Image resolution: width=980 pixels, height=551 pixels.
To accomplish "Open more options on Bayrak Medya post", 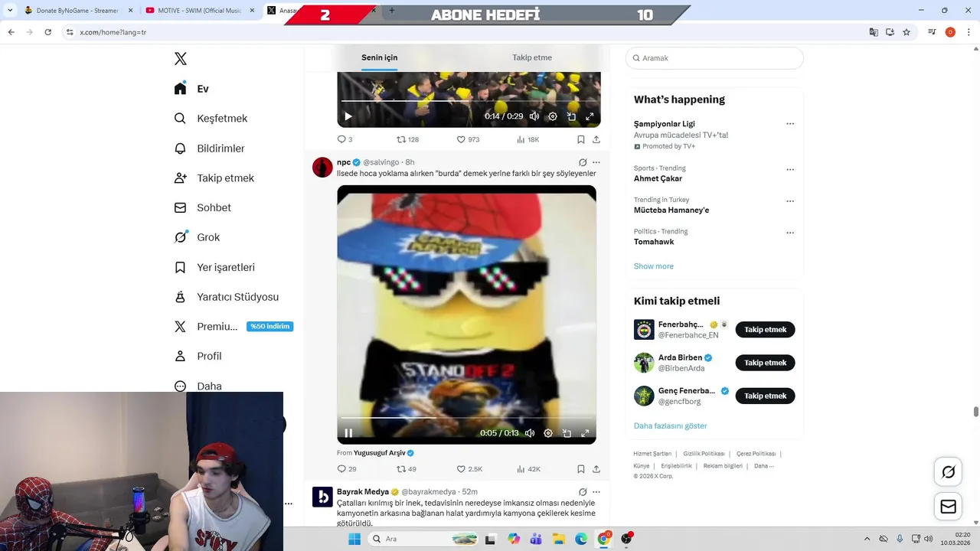I will point(596,491).
